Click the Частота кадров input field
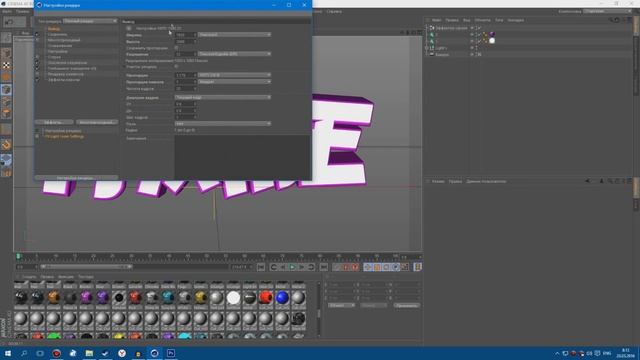The image size is (640, 360). [185, 88]
